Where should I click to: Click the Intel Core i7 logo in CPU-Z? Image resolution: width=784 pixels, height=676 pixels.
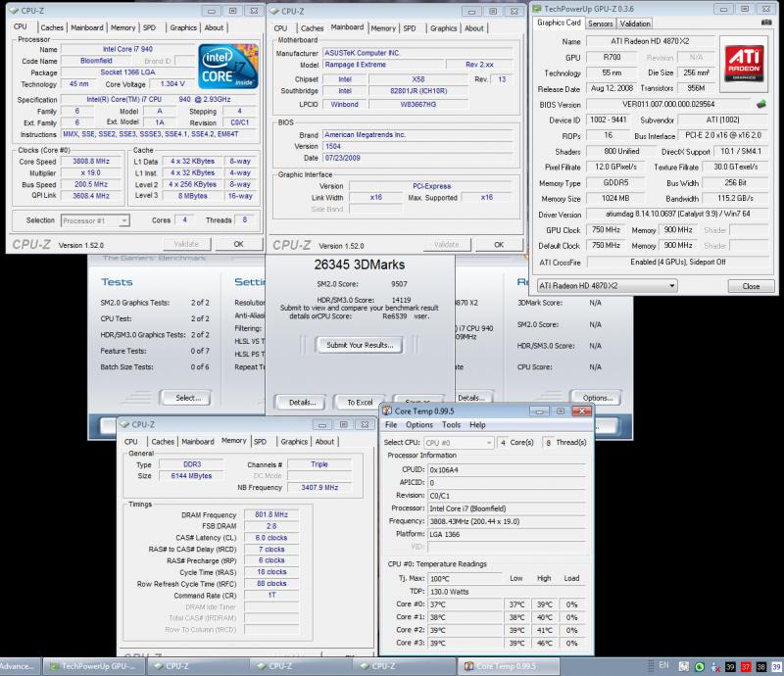click(x=228, y=67)
